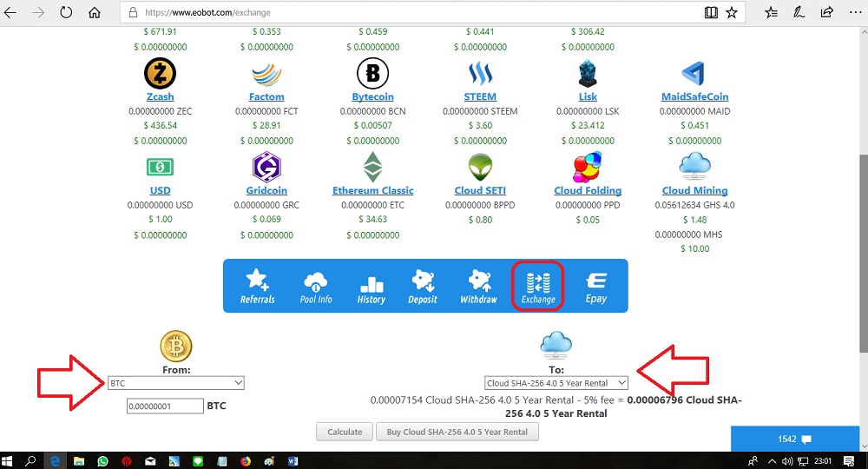Open the USD link
Image resolution: width=868 pixels, height=469 pixels.
click(160, 190)
